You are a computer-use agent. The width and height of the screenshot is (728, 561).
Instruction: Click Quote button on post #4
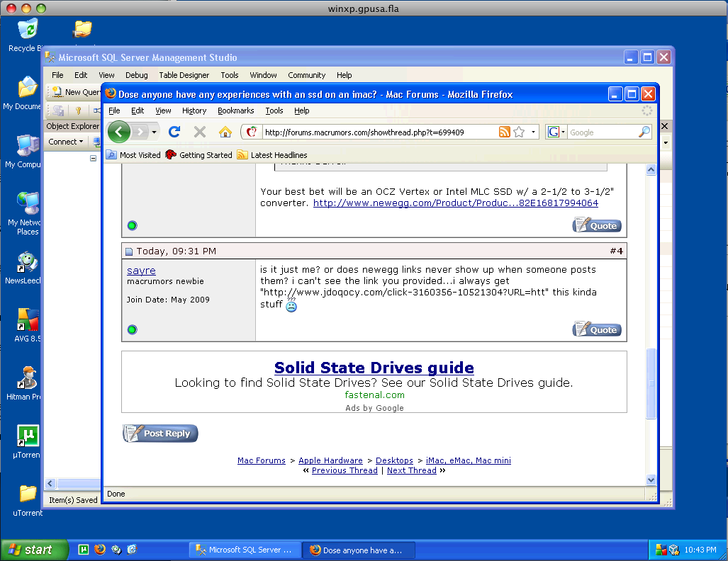pyautogui.click(x=597, y=329)
